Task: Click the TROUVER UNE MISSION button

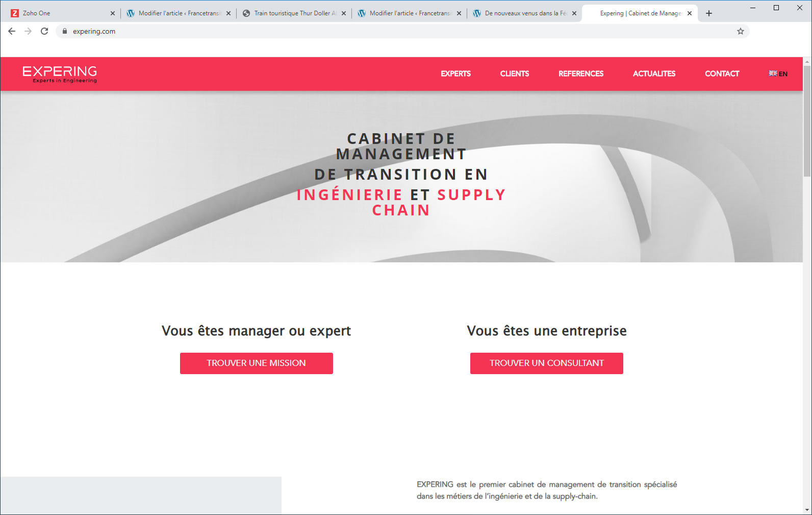Action: tap(256, 363)
